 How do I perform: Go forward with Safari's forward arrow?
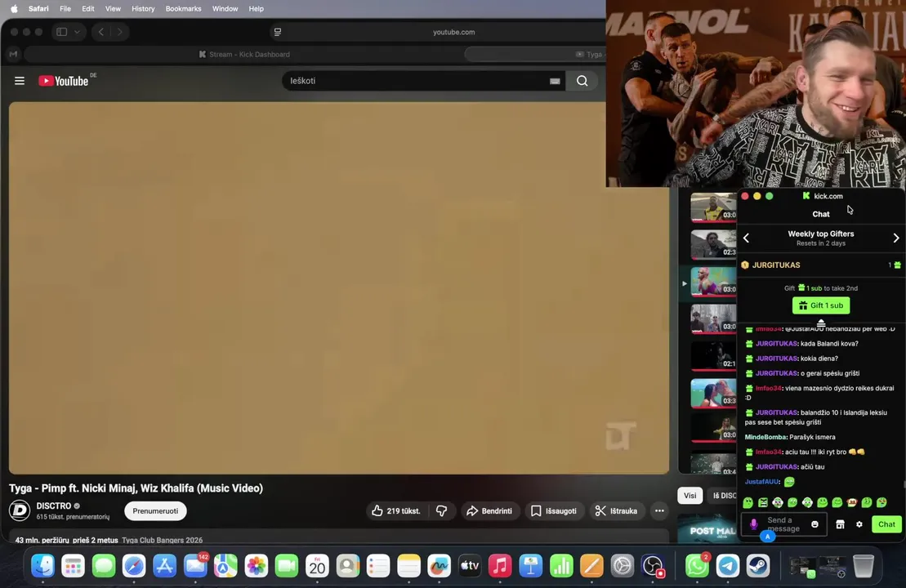[x=119, y=32]
